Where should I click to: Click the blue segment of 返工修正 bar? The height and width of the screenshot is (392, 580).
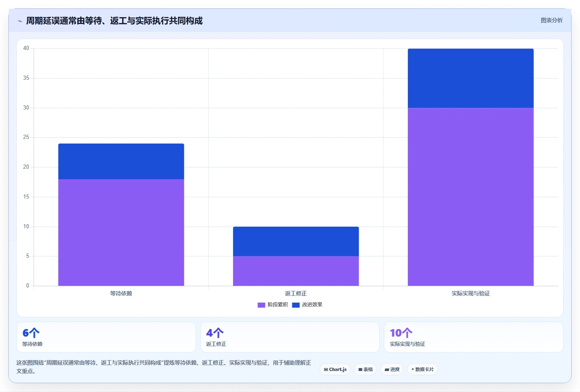(x=296, y=241)
